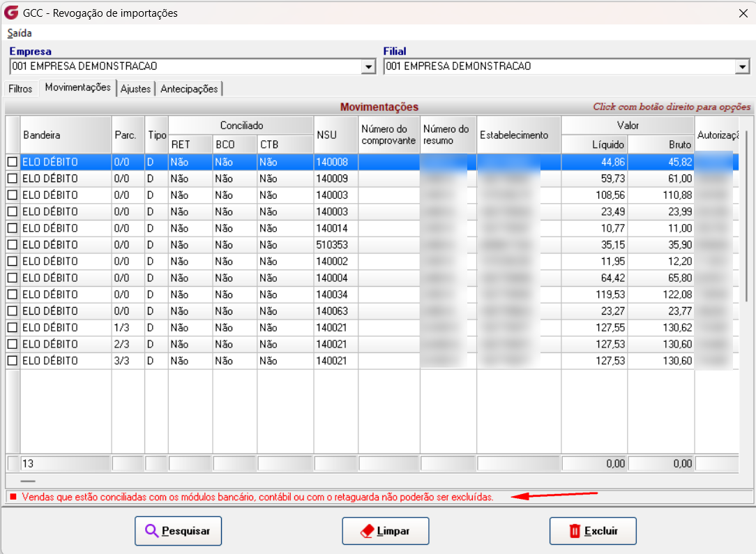Click the Parc. column header
Viewport: 756px width, 554px height.
coord(128,135)
